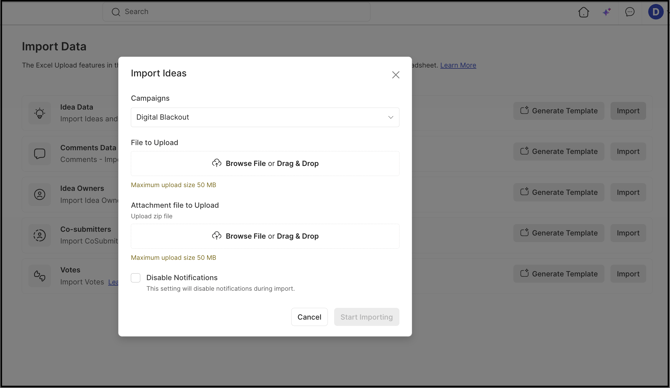670x388 pixels.
Task: Click the Votes icon
Action: (x=40, y=276)
